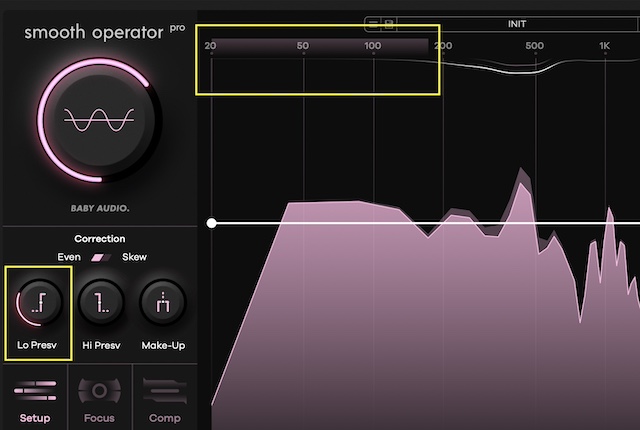Click the smooth operator pro title

point(104,33)
